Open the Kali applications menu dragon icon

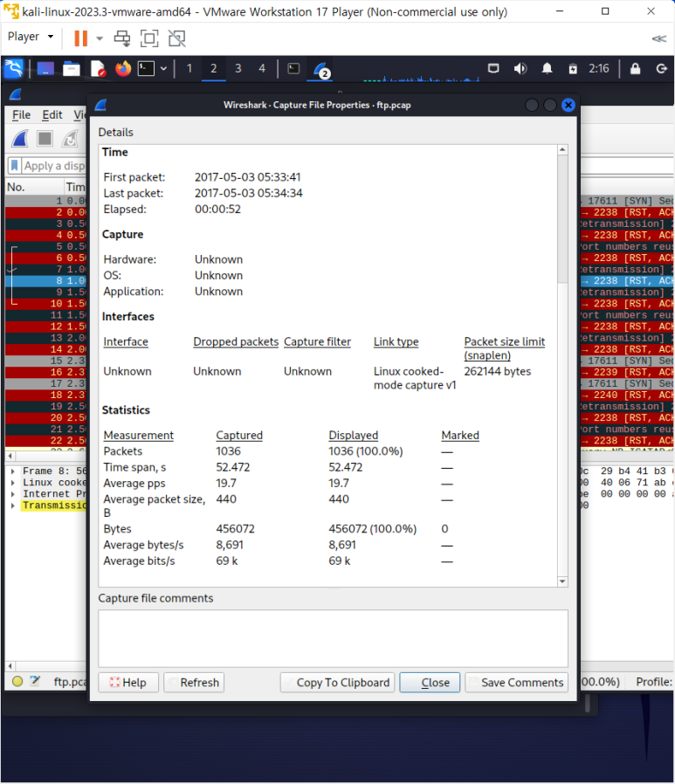click(x=13, y=68)
